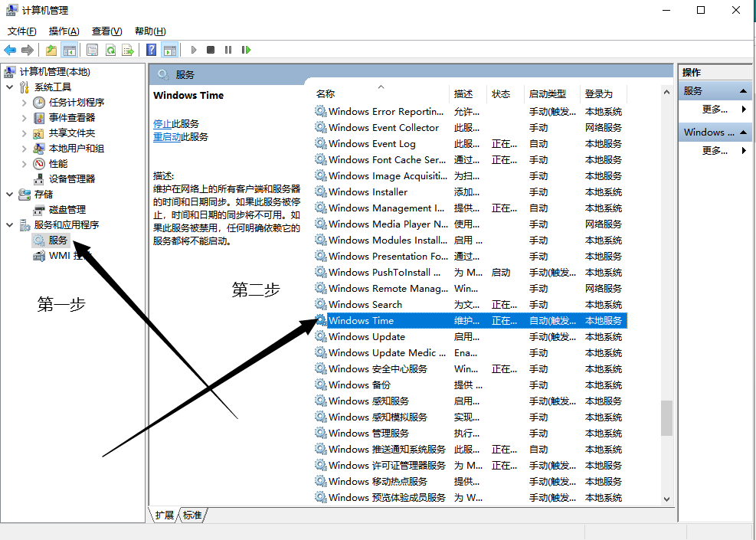Viewport: 756px width, 540px height.
Task: Select Windows Error Reporting service row
Action: [470, 111]
